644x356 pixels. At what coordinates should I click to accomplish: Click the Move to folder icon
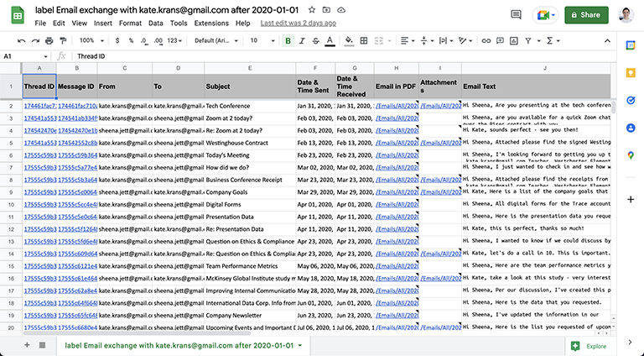(326, 10)
